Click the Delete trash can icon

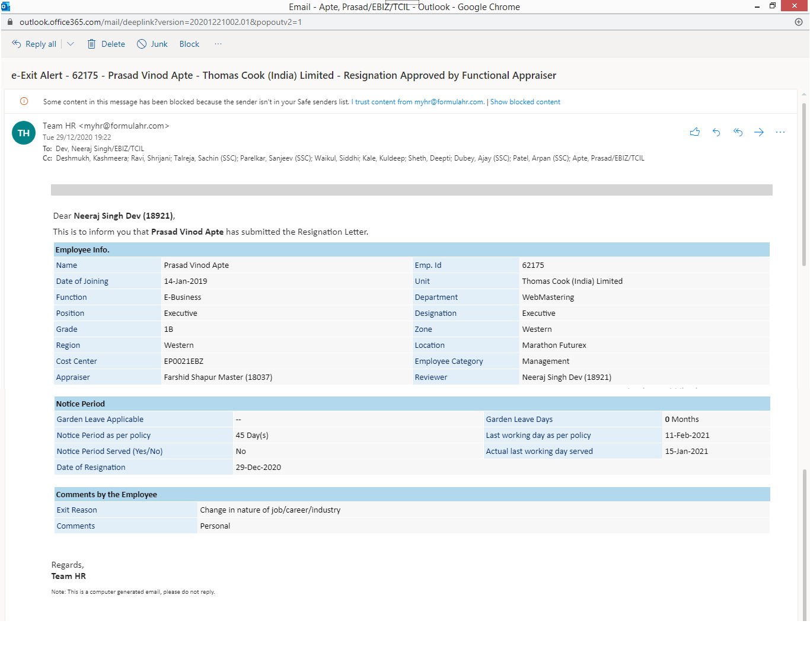92,44
